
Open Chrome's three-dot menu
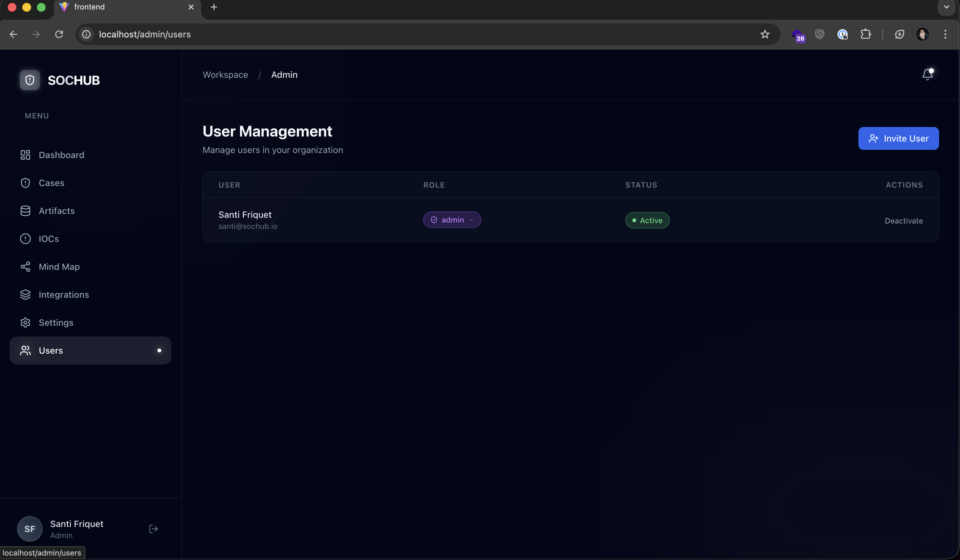click(945, 34)
